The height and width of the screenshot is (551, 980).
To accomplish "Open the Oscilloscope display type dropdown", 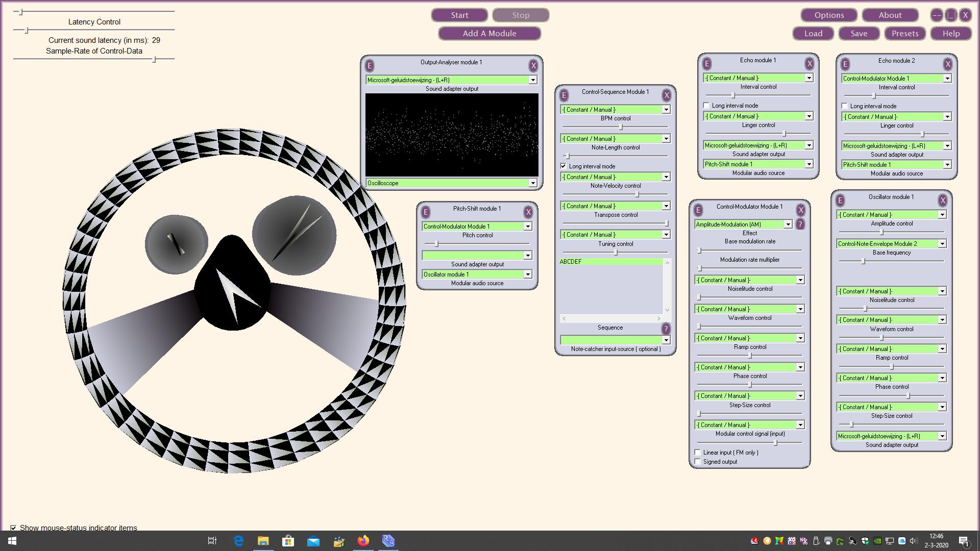I will click(x=532, y=183).
